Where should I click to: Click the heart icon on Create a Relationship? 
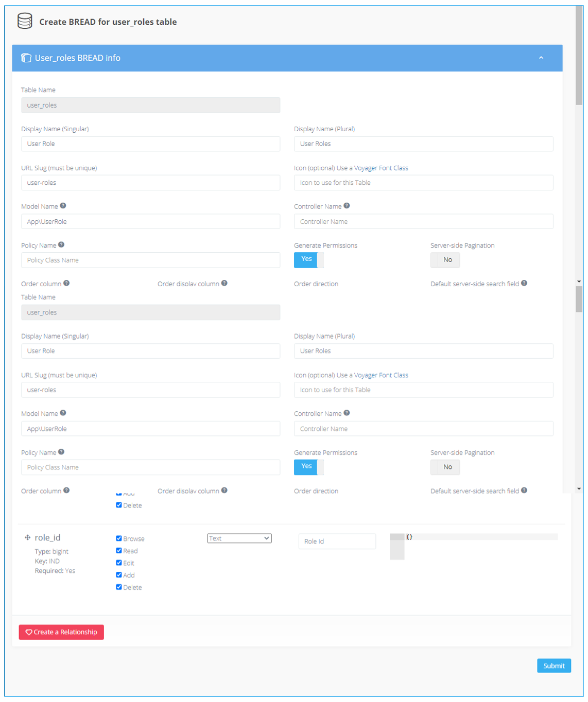pos(29,632)
